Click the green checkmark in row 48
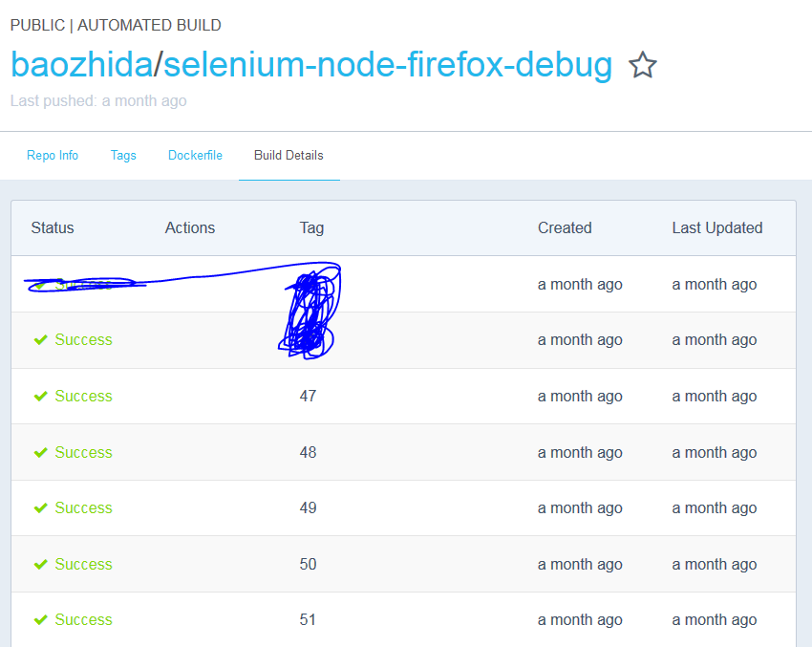Viewport: 812px width, 647px height. pos(40,453)
